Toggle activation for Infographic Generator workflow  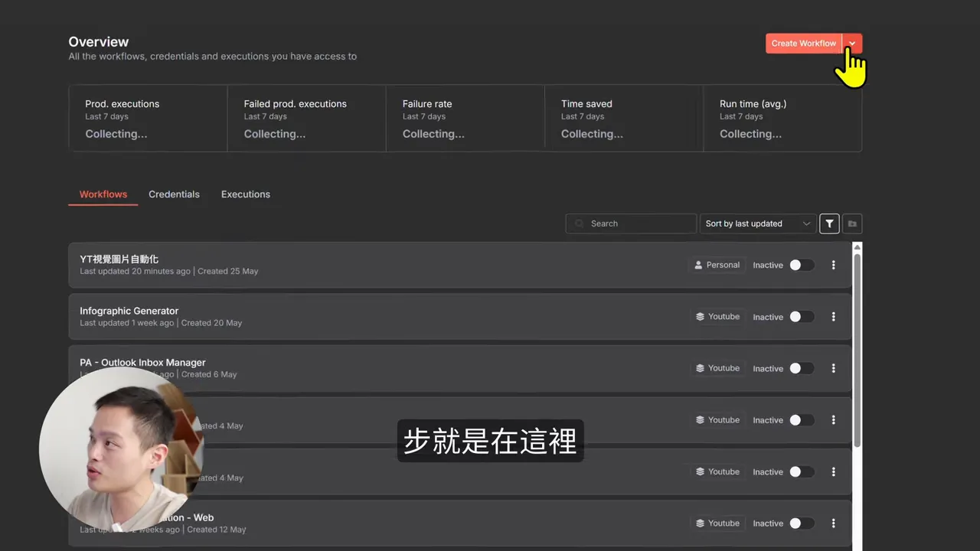tap(802, 317)
